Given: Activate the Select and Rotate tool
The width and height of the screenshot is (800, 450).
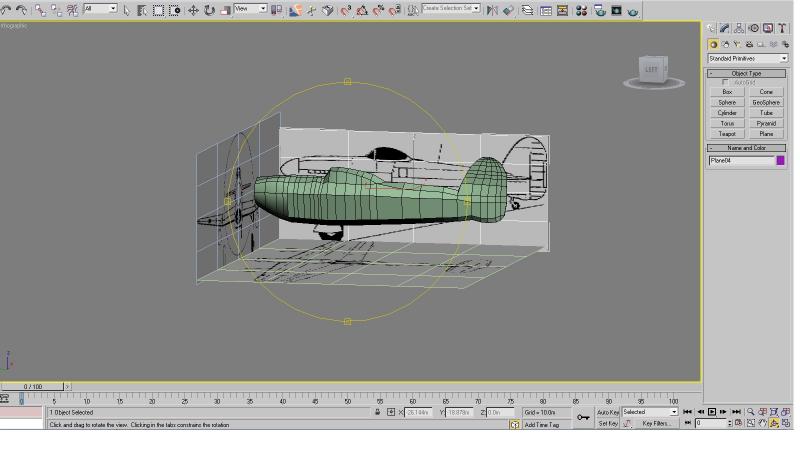Looking at the screenshot, I should click(209, 10).
